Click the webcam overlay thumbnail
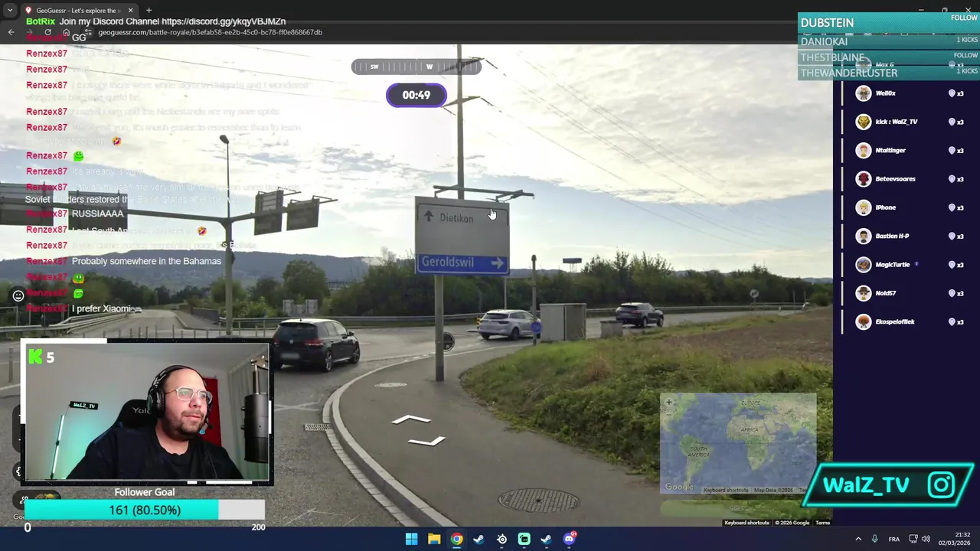This screenshot has width=980, height=551. coord(146,413)
